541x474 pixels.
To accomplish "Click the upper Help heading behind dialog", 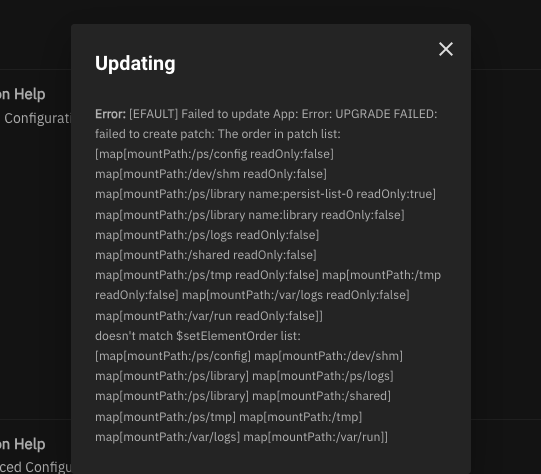I will click(22, 94).
